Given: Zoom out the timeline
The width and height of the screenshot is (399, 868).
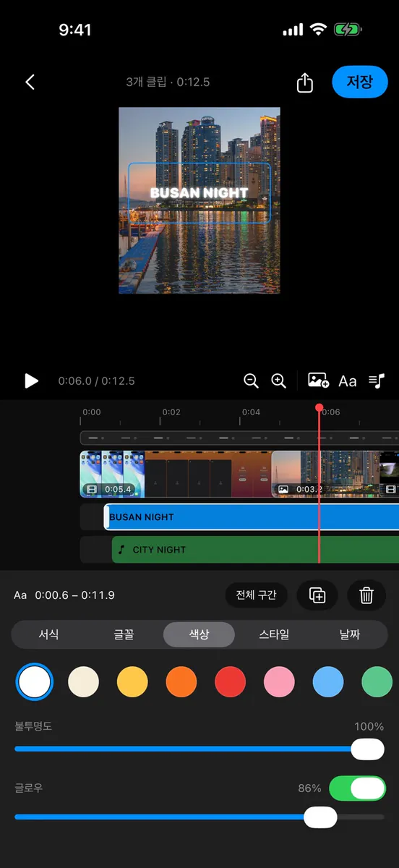Looking at the screenshot, I should pos(251,380).
